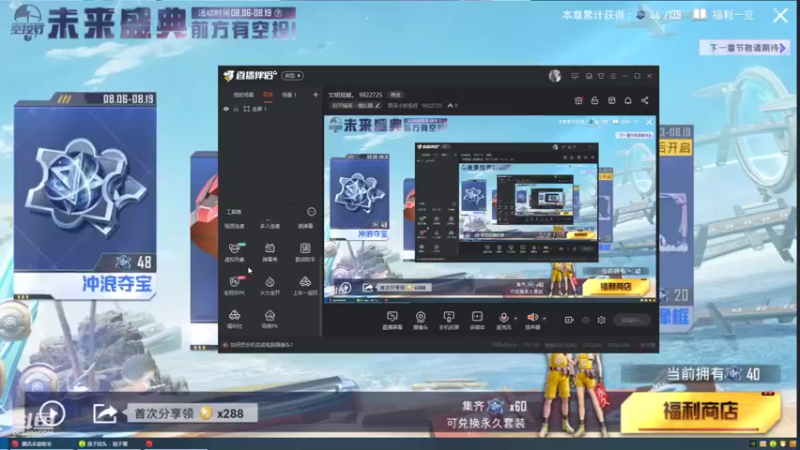Toggle the lock on the 全屏1 source
The width and height of the screenshot is (800, 450).
click(236, 109)
